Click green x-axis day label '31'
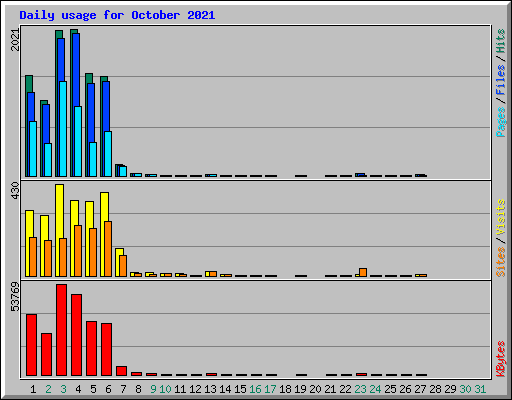Image resolution: width=512 pixels, height=400 pixels. pos(480,389)
